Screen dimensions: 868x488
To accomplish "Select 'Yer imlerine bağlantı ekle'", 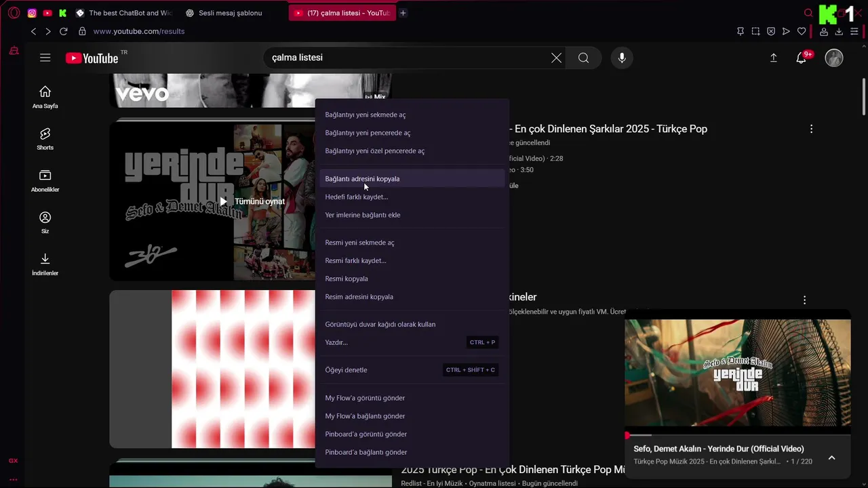I will pos(412,215).
